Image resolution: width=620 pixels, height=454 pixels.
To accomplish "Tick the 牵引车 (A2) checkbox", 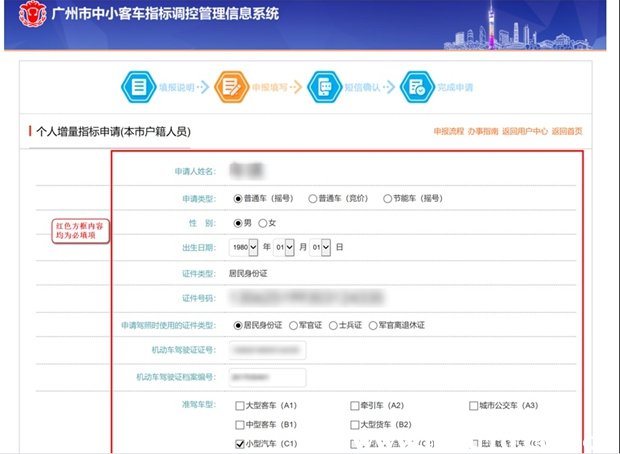I will coord(354,406).
